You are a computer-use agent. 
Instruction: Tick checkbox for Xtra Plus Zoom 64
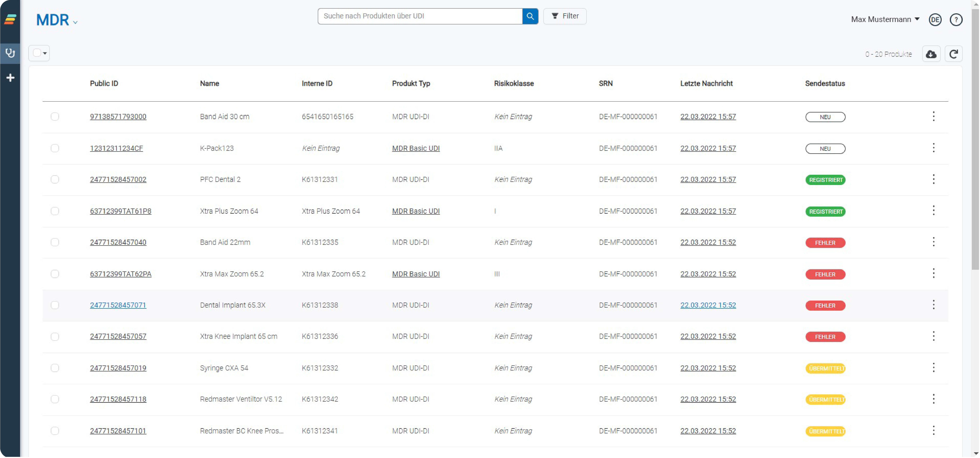point(55,211)
